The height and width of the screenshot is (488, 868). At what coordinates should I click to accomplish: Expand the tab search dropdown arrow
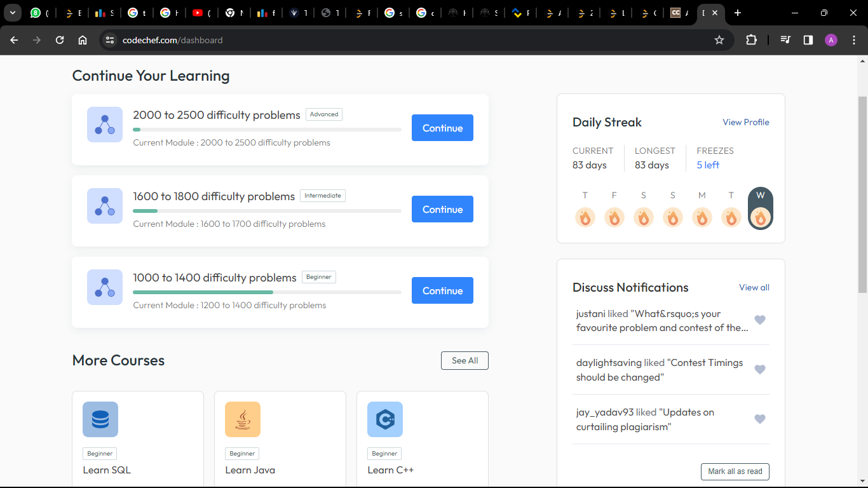coord(12,13)
